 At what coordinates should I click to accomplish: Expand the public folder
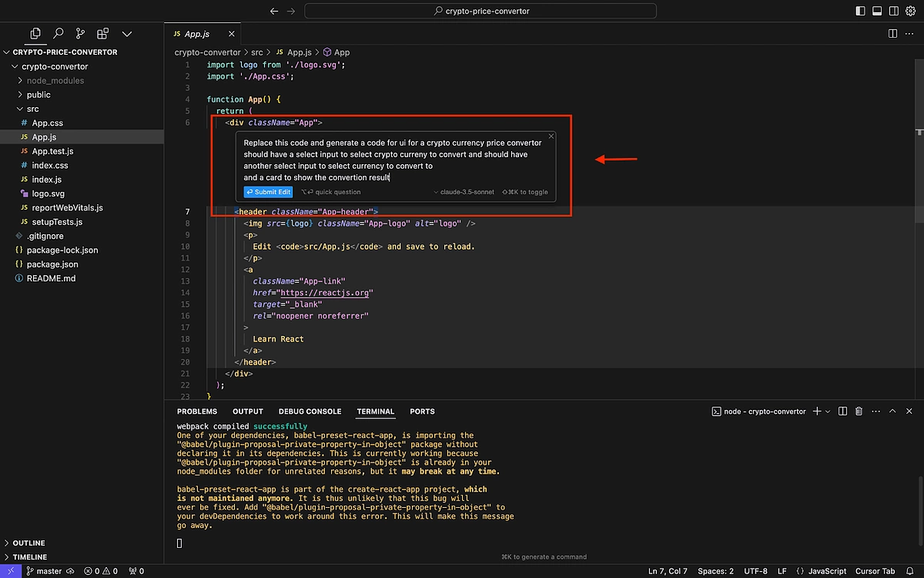tap(38, 95)
